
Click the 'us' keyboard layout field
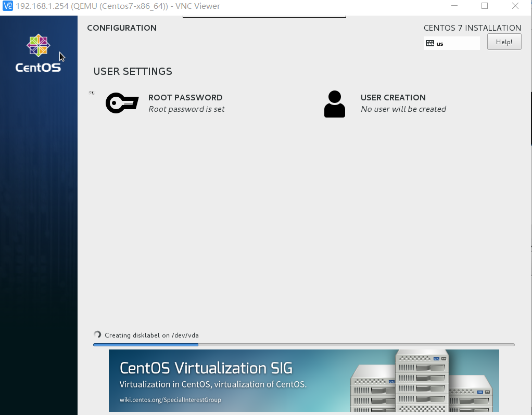pyautogui.click(x=452, y=43)
